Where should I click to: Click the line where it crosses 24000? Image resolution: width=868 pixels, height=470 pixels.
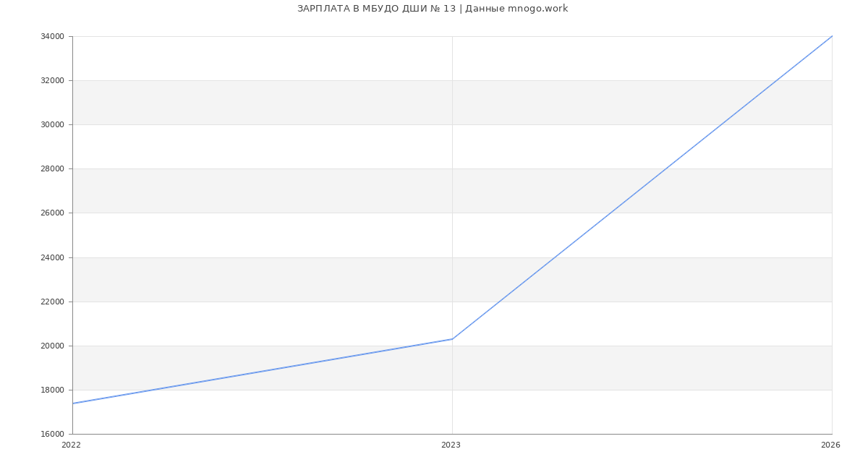coord(555,257)
